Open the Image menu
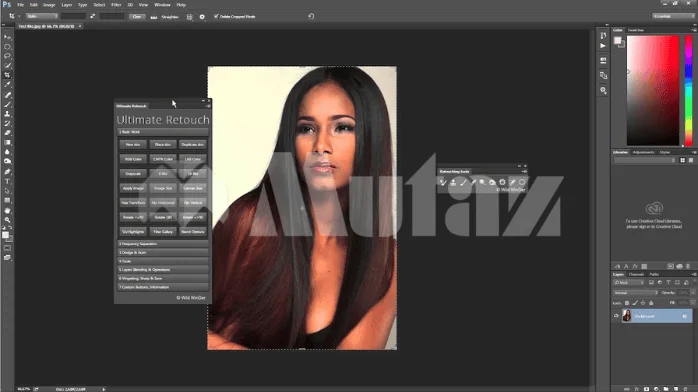Image resolution: width=698 pixels, height=392 pixels. click(x=49, y=5)
